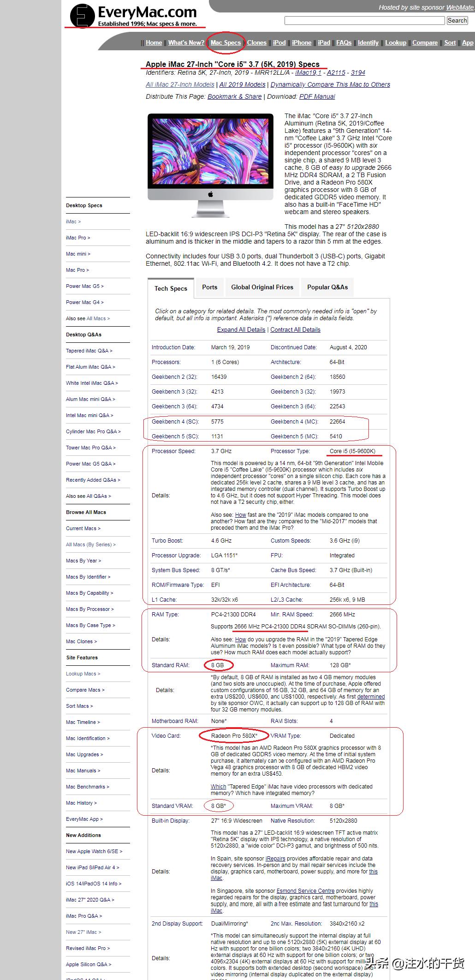Viewport: 475px width, 980px height.
Task: Open sidebar link EveryMac App
Action: pyautogui.click(x=84, y=819)
